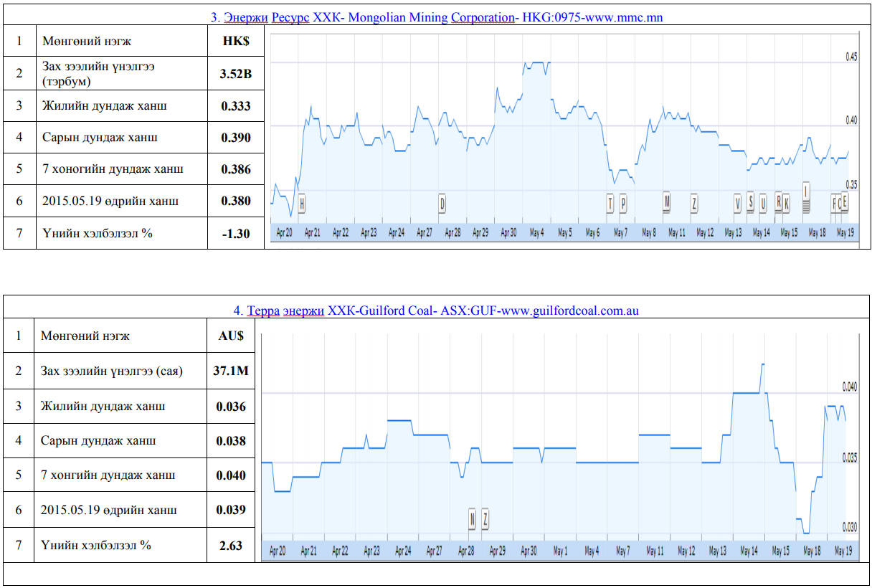
Task: Select the 3.52B market cap value
Action: pos(236,73)
